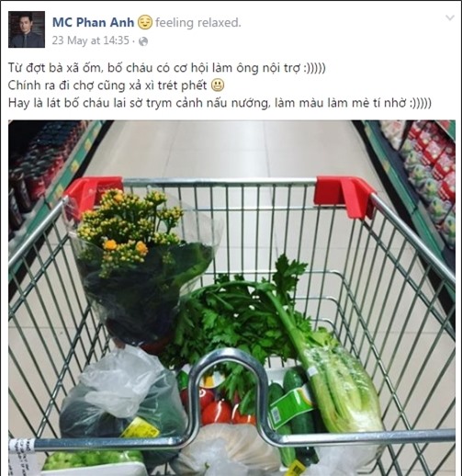The height and width of the screenshot is (476, 462).
Task: Open the post options chevron menu
Action: pyautogui.click(x=449, y=18)
